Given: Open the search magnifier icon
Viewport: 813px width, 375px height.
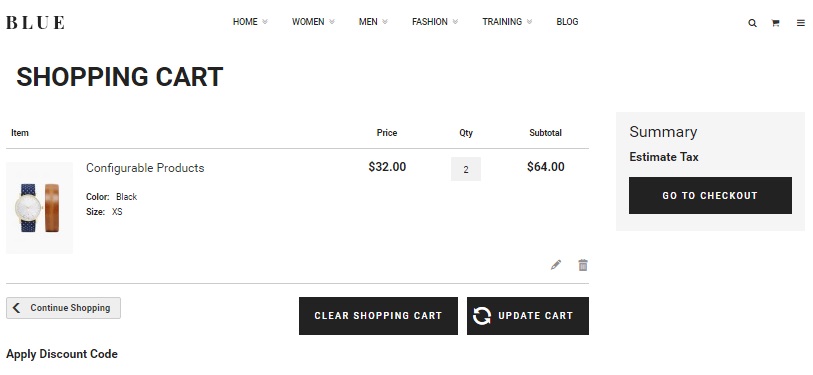Looking at the screenshot, I should pos(752,23).
